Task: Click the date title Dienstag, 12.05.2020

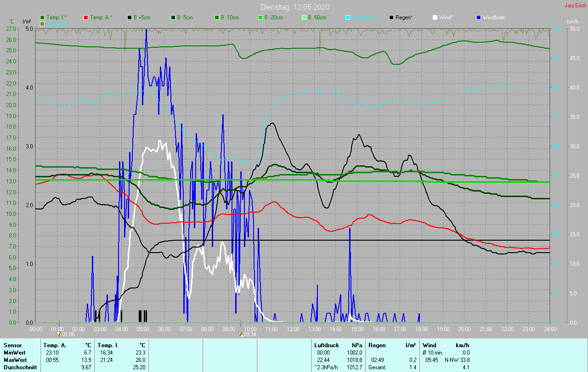Action: tap(294, 7)
